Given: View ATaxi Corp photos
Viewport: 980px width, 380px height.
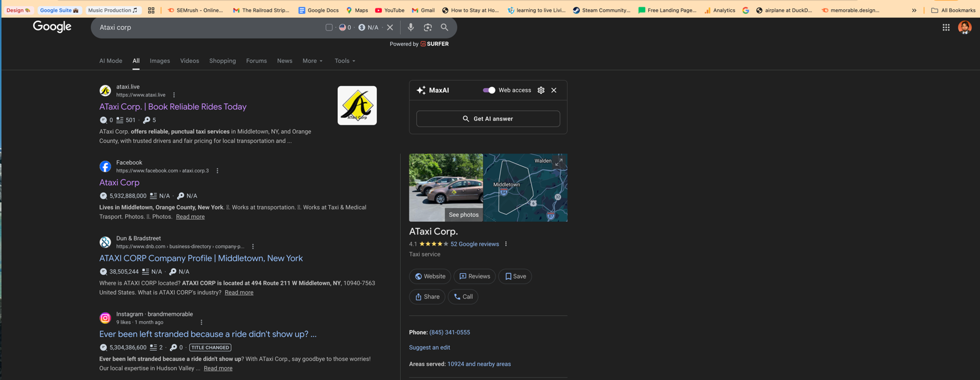Looking at the screenshot, I should (464, 214).
